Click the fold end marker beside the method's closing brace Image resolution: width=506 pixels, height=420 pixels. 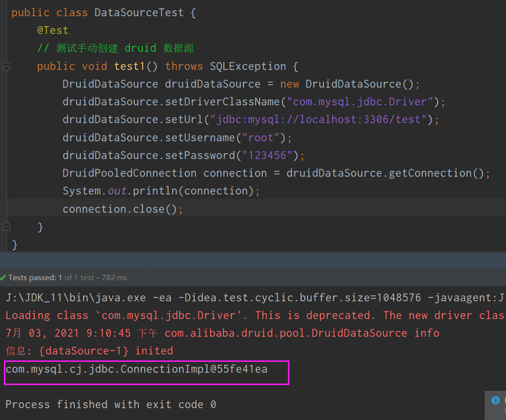pos(6,226)
